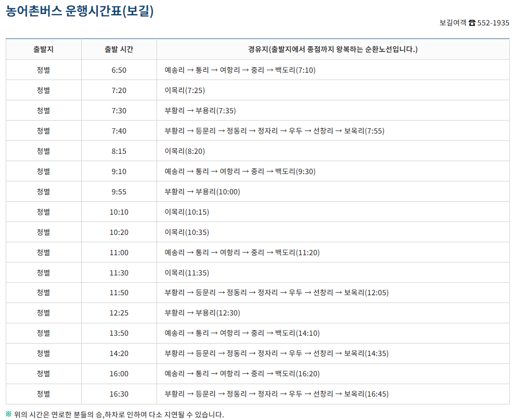
Task: Click the ※ symbol before the footnote
Action: point(8,414)
